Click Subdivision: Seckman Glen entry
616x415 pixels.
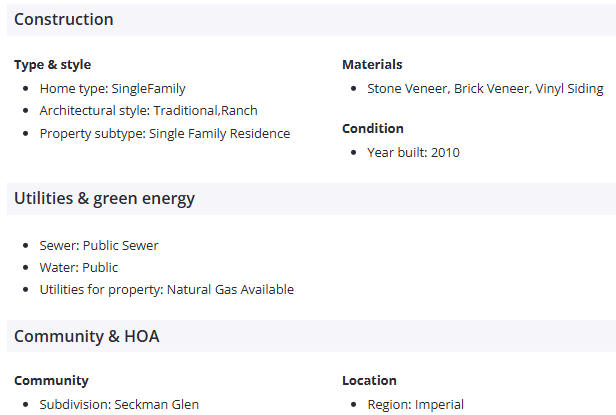point(119,404)
